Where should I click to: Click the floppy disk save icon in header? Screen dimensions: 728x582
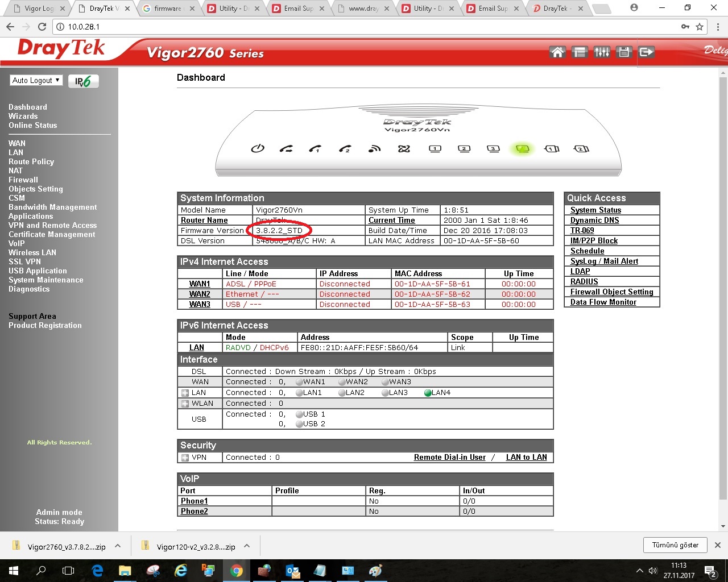point(624,52)
